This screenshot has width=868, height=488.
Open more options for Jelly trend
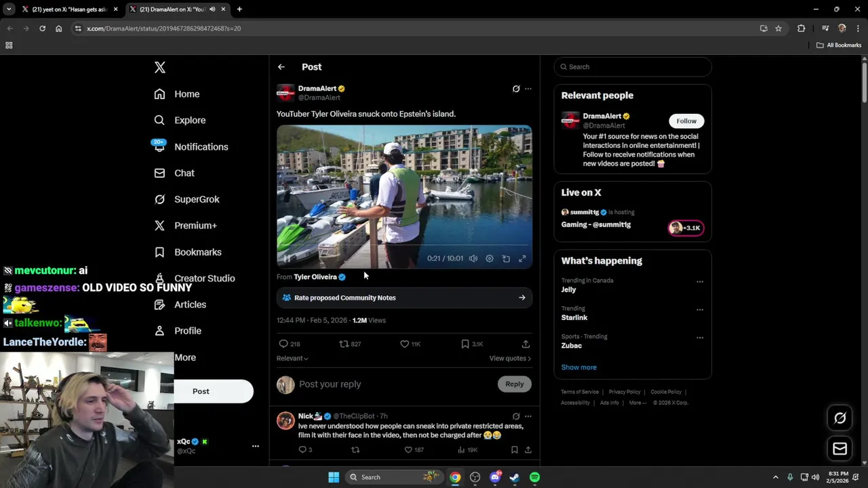tap(700, 282)
